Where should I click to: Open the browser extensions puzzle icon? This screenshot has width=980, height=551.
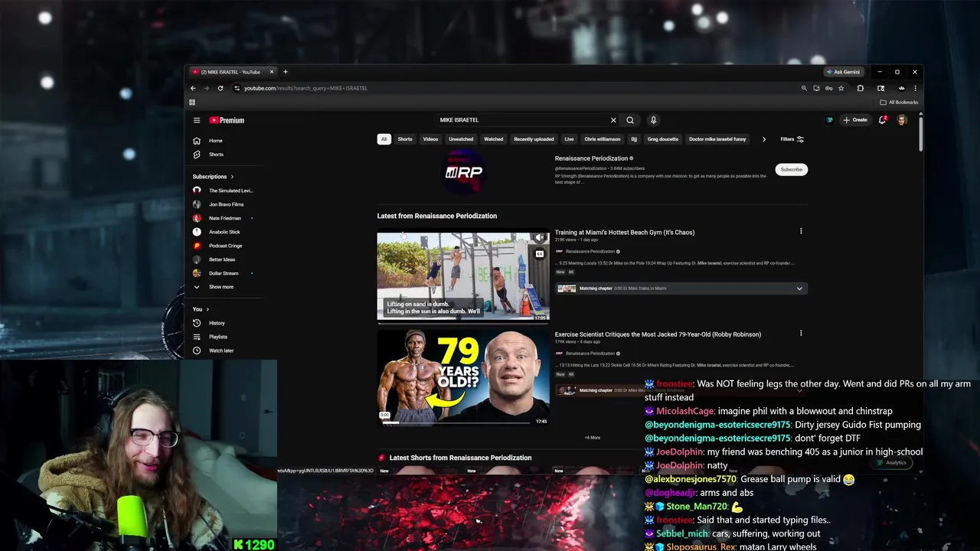tap(861, 88)
